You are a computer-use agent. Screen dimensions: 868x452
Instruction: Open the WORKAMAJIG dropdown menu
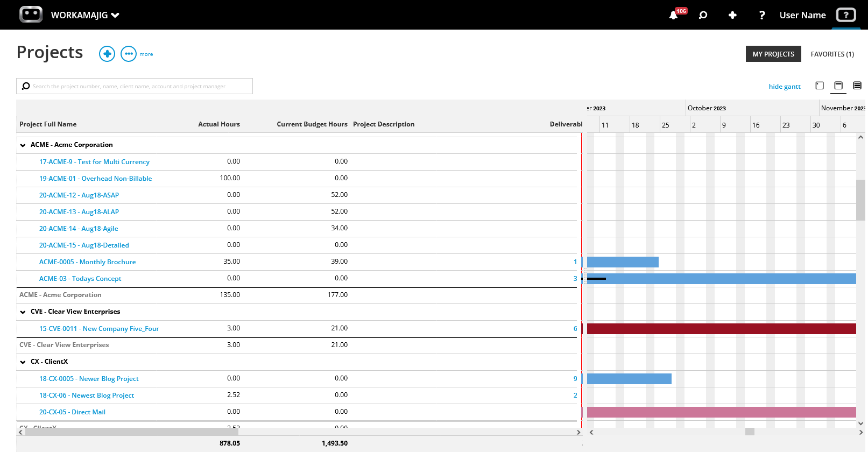pos(85,15)
